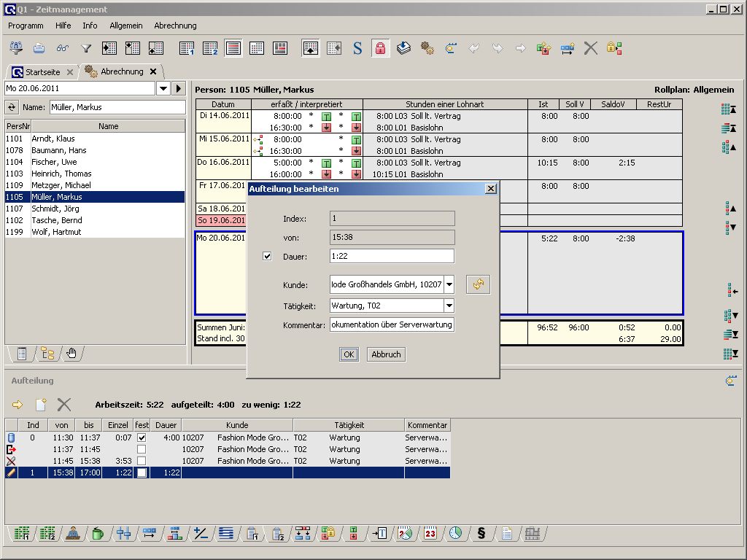
Task: Expand the Kunde dropdown
Action: pyautogui.click(x=449, y=284)
